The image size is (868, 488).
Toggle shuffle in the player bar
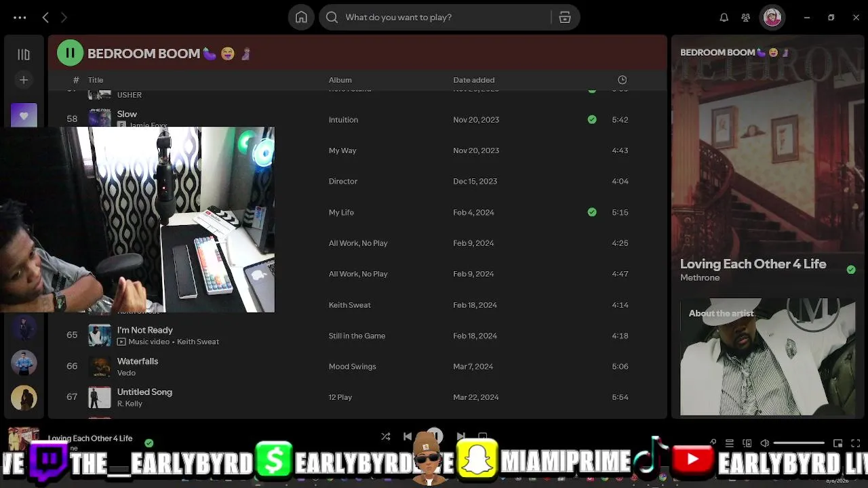(x=385, y=436)
